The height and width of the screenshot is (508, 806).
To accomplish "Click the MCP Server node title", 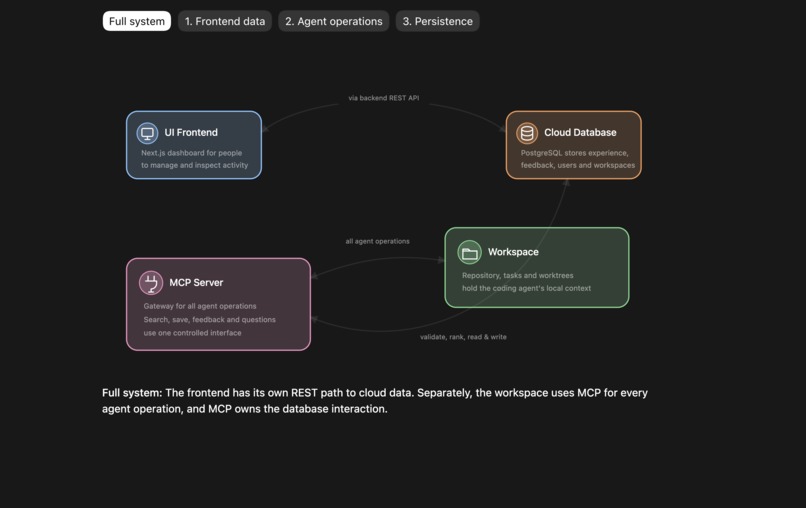I will pos(196,282).
